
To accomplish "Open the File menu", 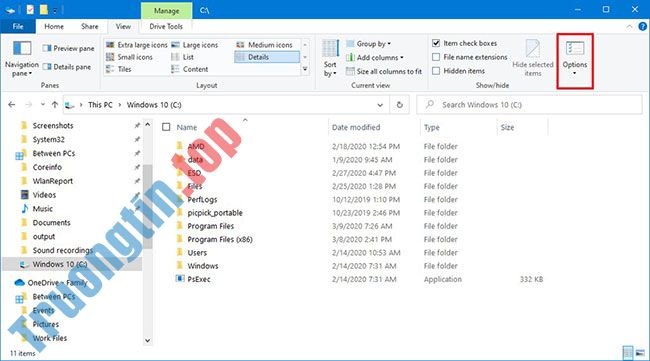I will coord(18,27).
